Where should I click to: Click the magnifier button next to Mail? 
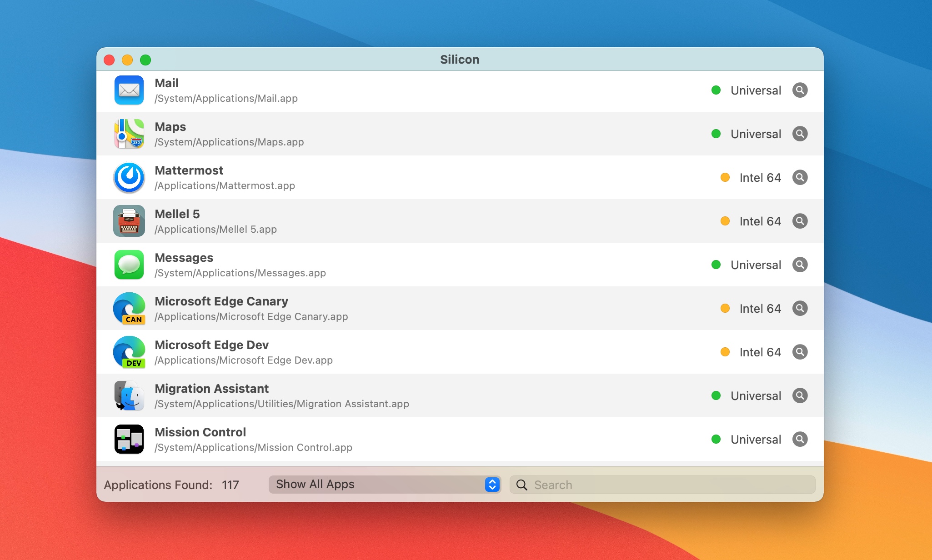[800, 90]
